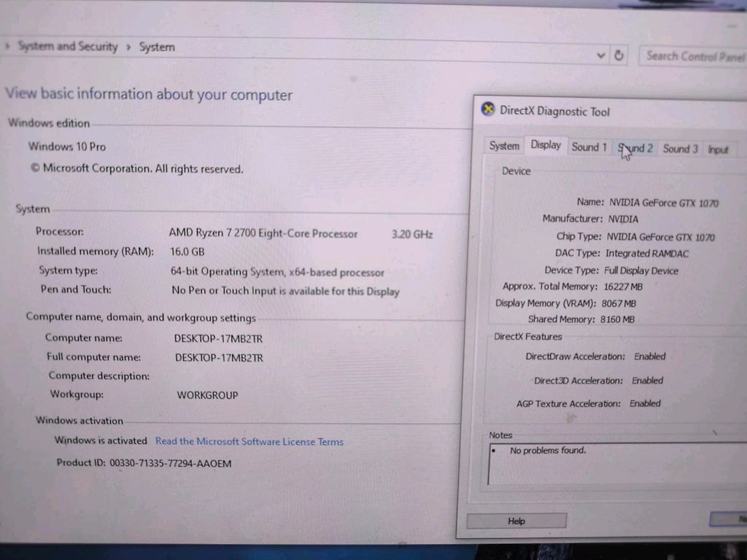Screen dimensions: 747x560
Task: Click the Computer name value DESKTOP-17MB2TR
Action: 218,338
